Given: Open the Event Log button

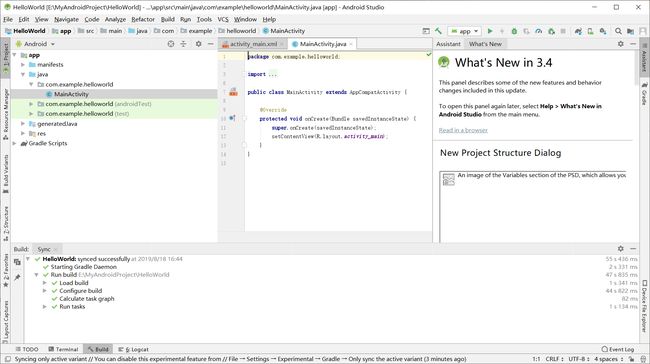Looking at the screenshot, I should (x=618, y=349).
